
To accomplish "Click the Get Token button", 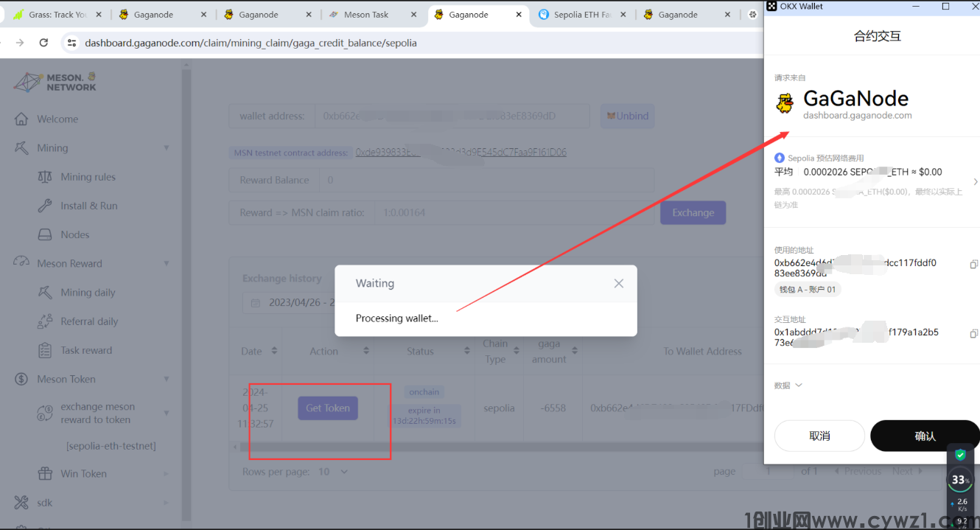I will click(328, 408).
